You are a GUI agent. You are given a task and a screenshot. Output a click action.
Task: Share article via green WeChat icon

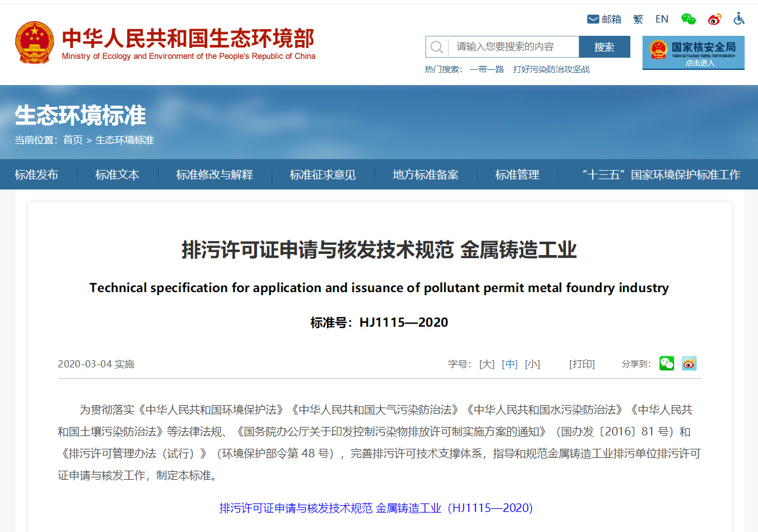click(x=667, y=364)
